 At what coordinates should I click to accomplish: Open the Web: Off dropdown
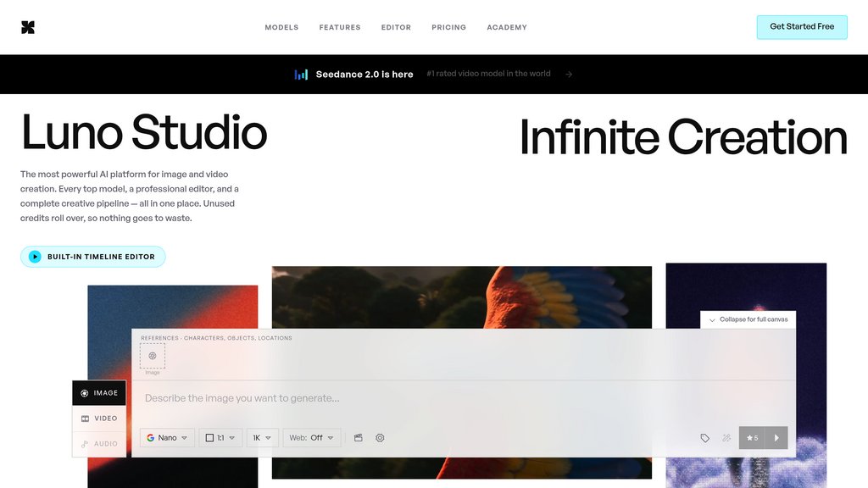pos(312,438)
